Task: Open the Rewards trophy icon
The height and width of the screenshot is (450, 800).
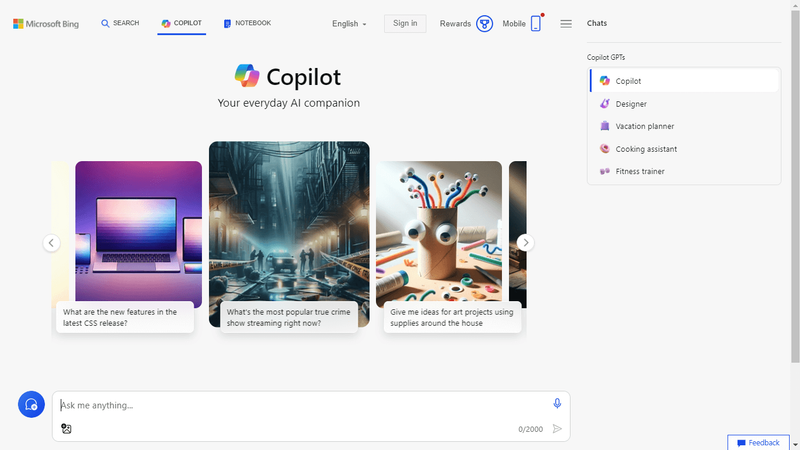Action: [x=484, y=23]
